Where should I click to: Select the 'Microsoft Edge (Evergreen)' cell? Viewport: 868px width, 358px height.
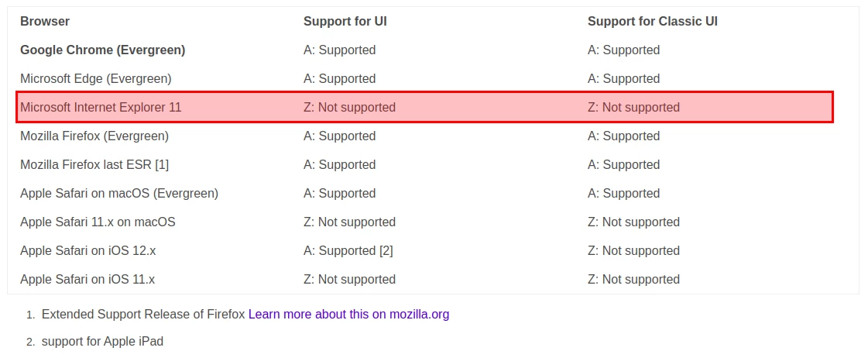pos(95,78)
